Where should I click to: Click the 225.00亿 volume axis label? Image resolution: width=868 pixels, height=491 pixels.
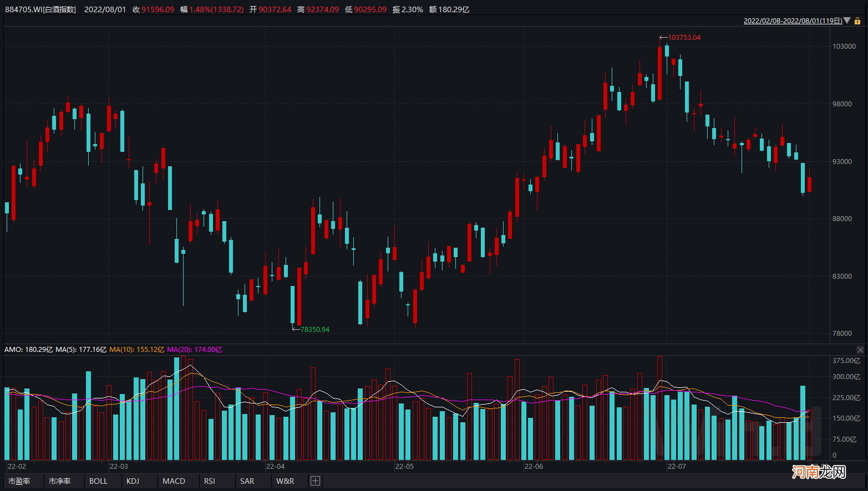pyautogui.click(x=846, y=398)
